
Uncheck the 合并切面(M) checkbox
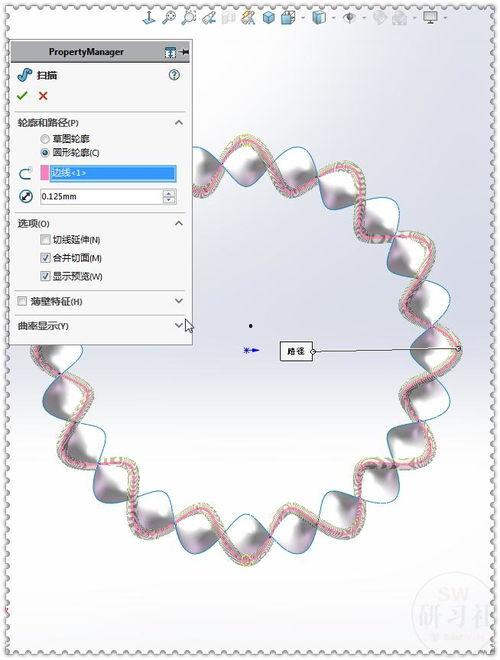pos(45,258)
